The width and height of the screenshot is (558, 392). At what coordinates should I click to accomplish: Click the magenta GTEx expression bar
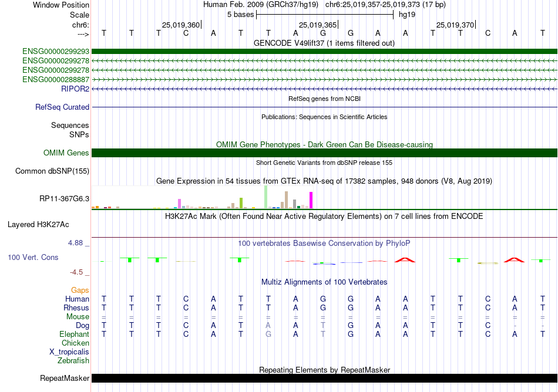click(x=311, y=200)
